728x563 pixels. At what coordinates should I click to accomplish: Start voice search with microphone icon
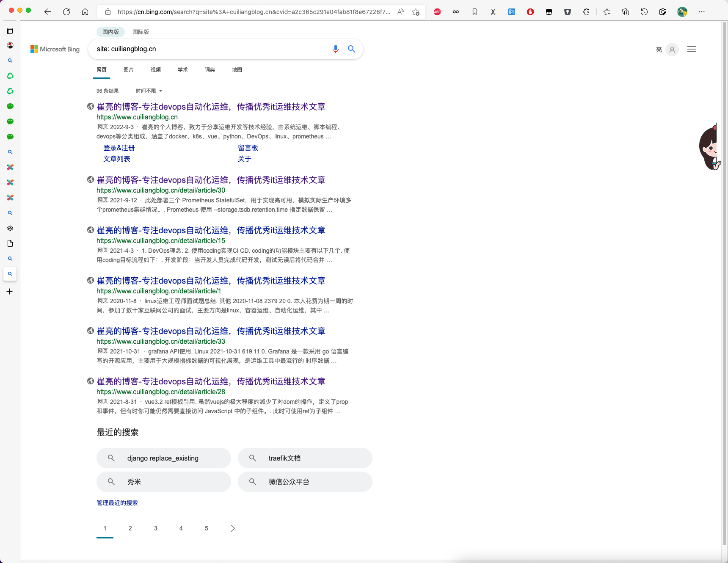(x=336, y=49)
